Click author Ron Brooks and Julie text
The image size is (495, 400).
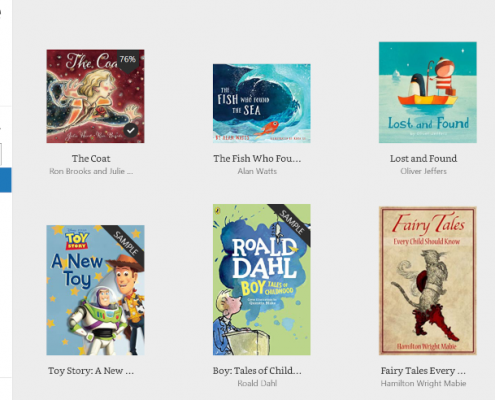click(91, 171)
